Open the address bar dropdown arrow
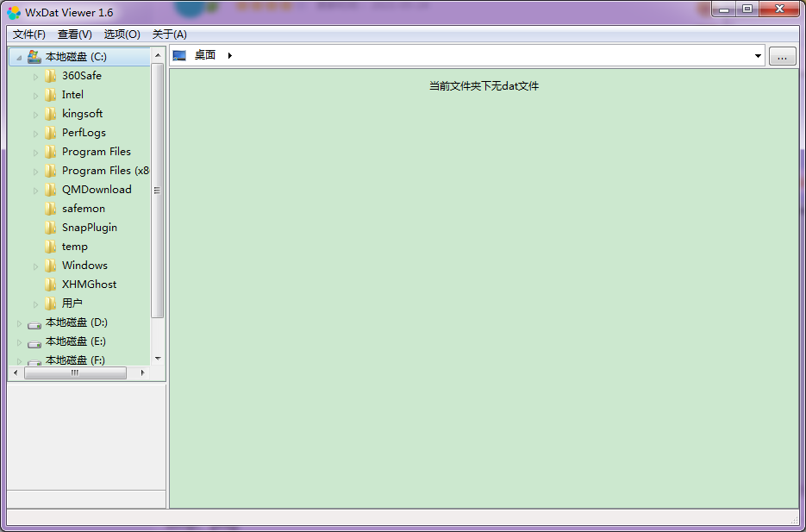The image size is (806, 532). coord(758,54)
